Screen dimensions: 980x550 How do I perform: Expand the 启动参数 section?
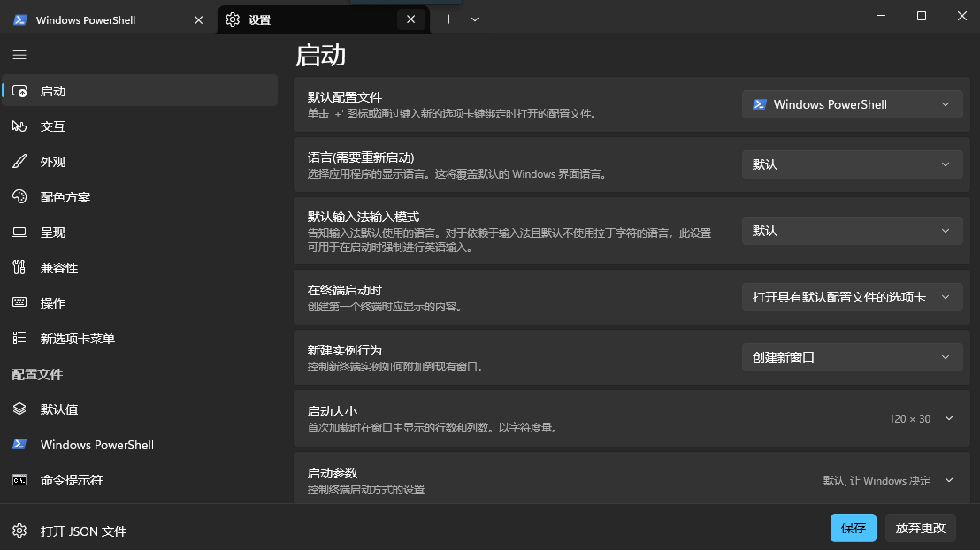pos(949,480)
